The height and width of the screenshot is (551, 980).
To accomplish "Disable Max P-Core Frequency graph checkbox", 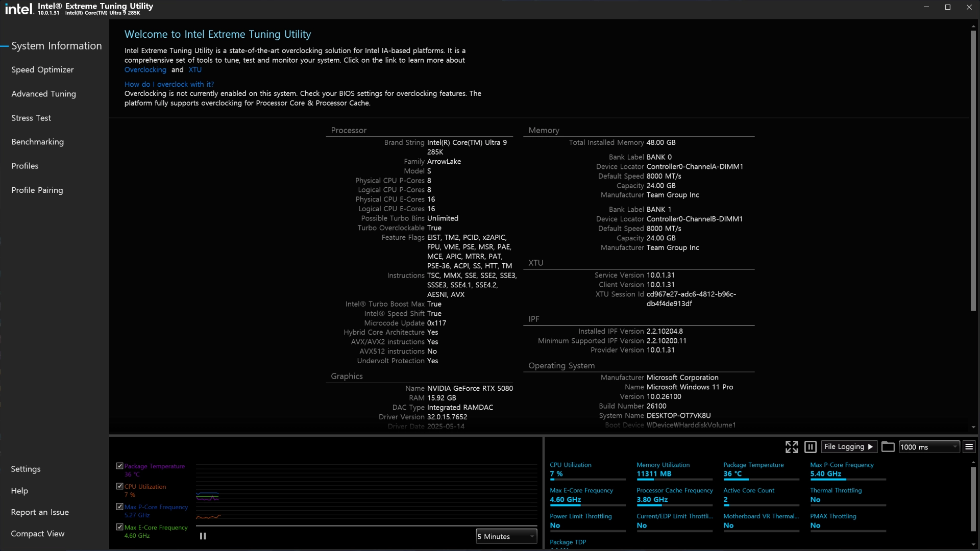I will [x=120, y=507].
